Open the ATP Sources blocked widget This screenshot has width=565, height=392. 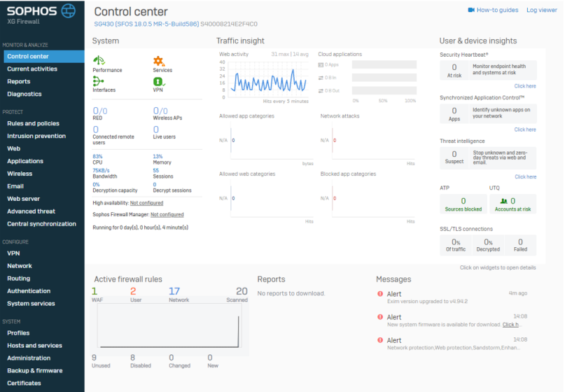click(x=463, y=204)
